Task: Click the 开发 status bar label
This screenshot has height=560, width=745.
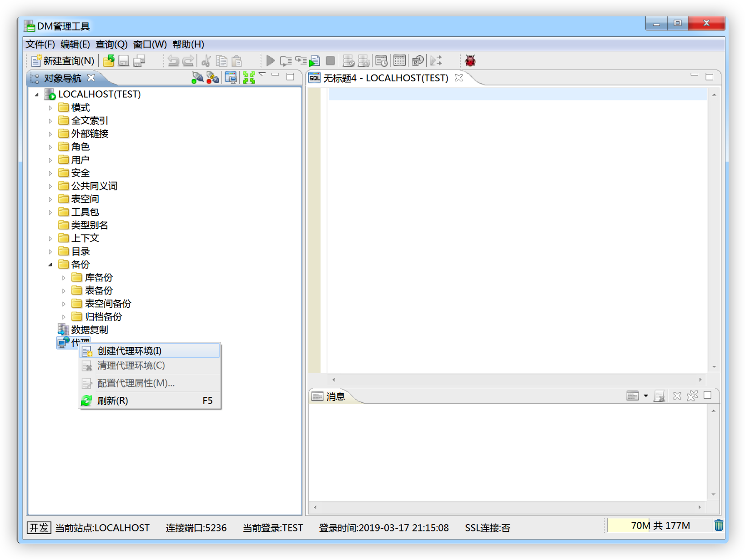Action: point(39,527)
